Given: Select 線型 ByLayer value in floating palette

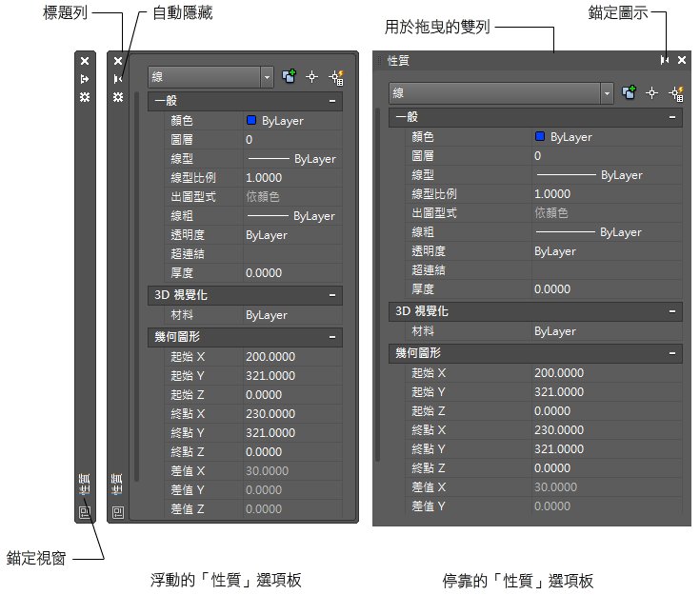Looking at the screenshot, I should 293,159.
